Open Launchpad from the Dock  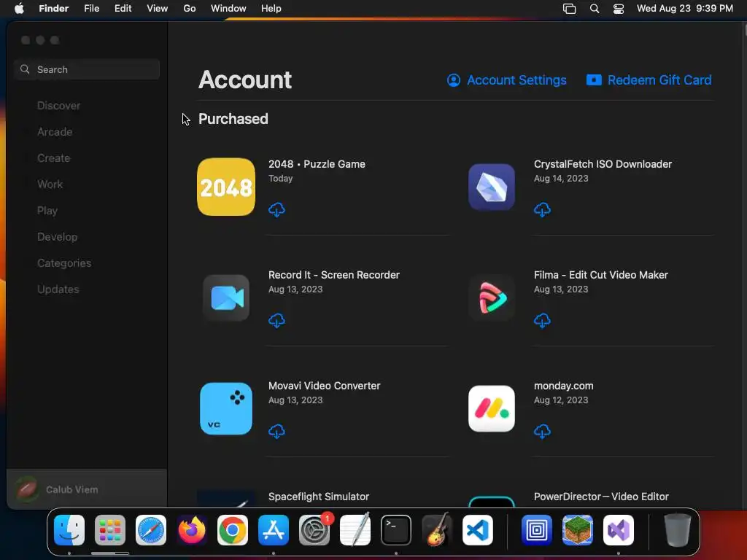click(x=110, y=530)
